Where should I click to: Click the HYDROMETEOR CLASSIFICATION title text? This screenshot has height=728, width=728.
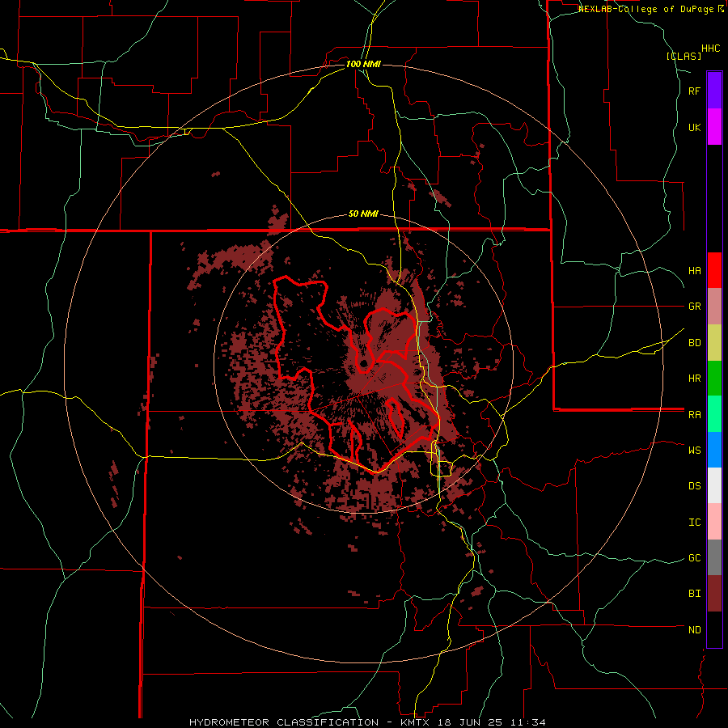pos(284,722)
